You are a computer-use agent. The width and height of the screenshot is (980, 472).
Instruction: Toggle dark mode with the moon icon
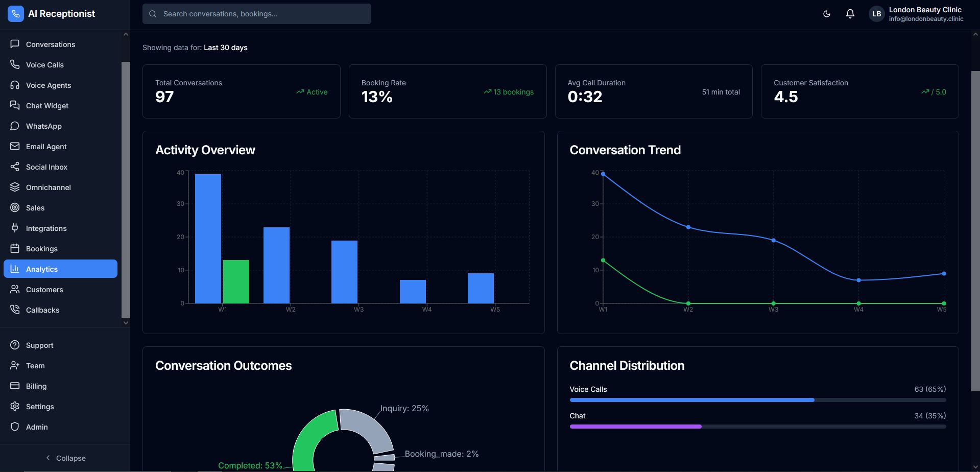pyautogui.click(x=826, y=14)
